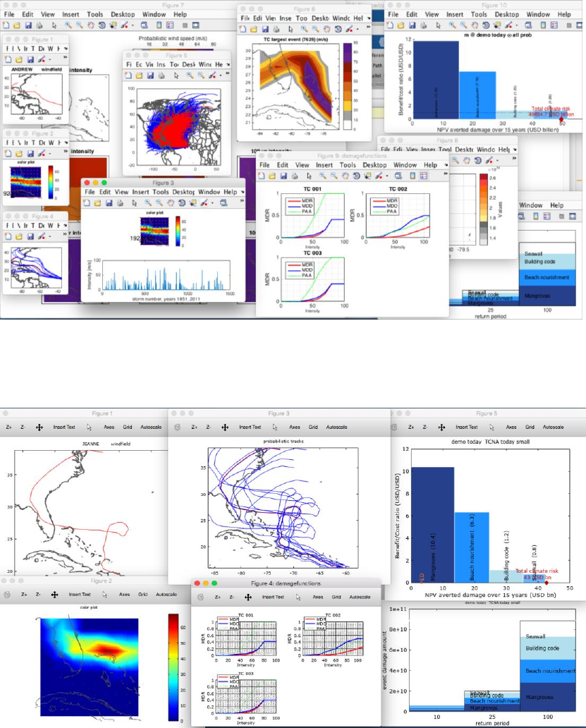Open View menu in Figure 9 damagefunctions
The image size is (586, 728).
coord(302,165)
